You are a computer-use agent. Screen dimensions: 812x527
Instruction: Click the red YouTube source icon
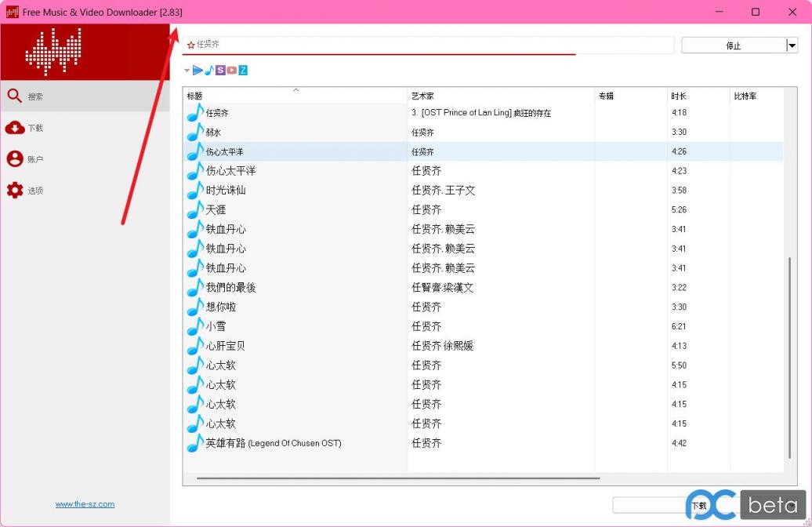pos(231,71)
